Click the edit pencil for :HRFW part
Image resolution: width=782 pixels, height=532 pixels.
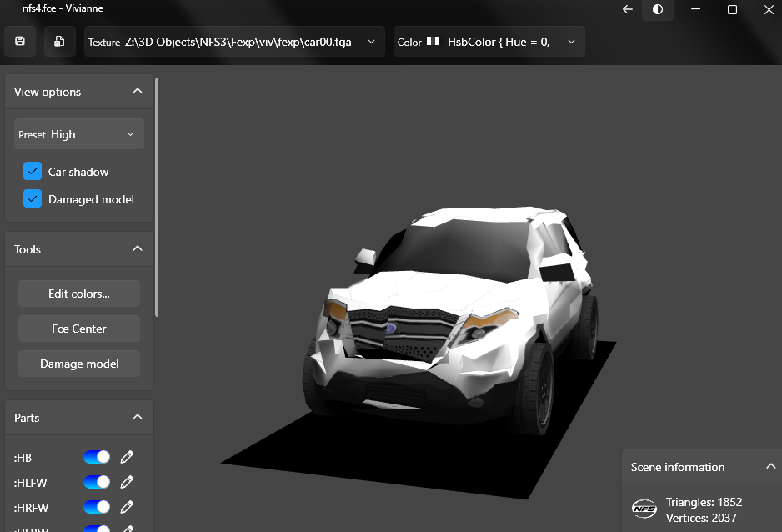127,507
